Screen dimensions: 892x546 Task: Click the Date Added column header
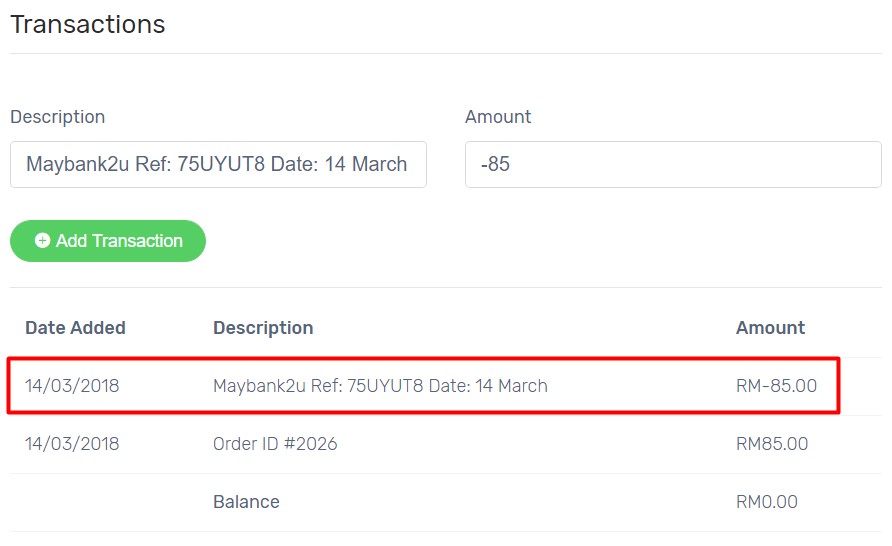tap(75, 328)
